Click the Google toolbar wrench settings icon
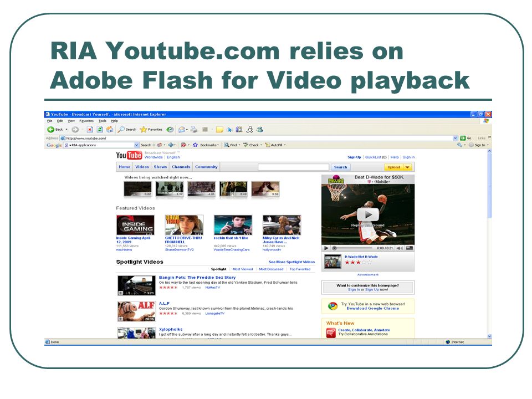This screenshot has width=532, height=399. pyautogui.click(x=459, y=145)
